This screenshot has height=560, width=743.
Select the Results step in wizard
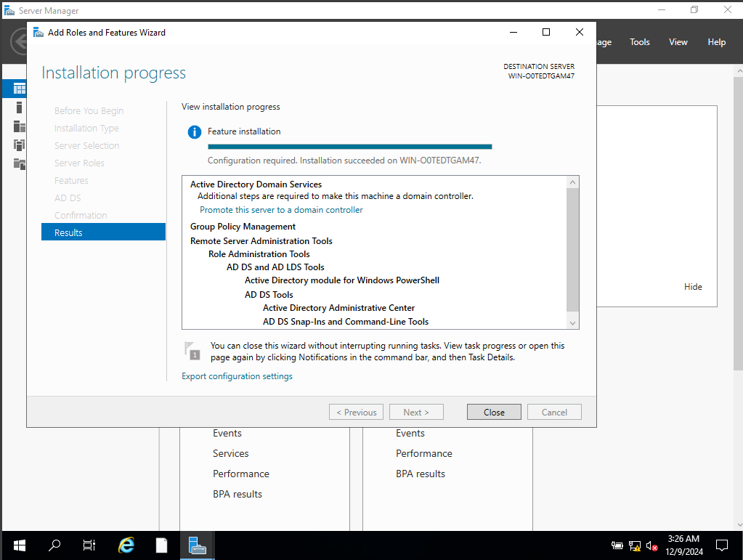click(x=103, y=232)
